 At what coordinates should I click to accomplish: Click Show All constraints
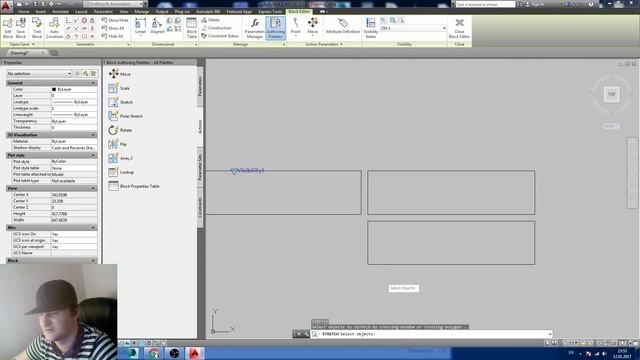point(113,28)
